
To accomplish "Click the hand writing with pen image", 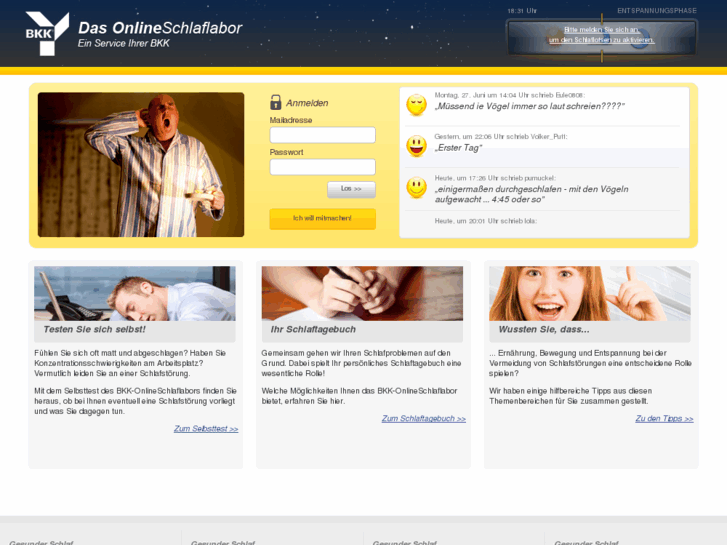I will (362, 293).
